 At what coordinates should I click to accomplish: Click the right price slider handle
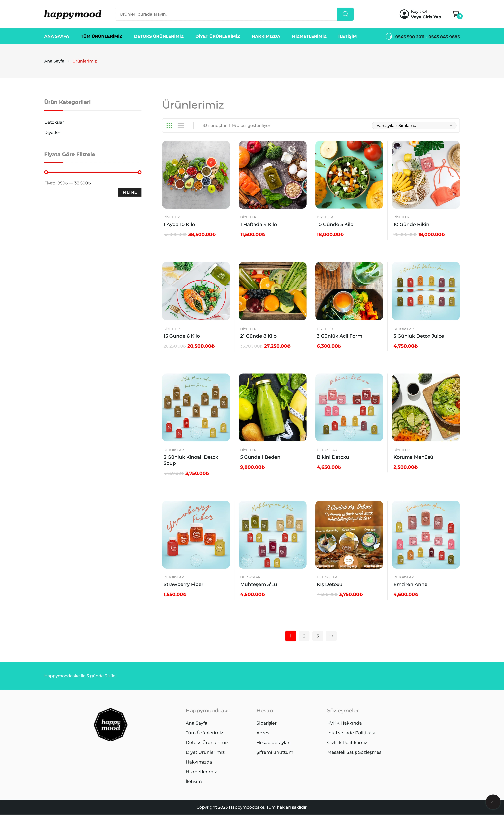[139, 172]
